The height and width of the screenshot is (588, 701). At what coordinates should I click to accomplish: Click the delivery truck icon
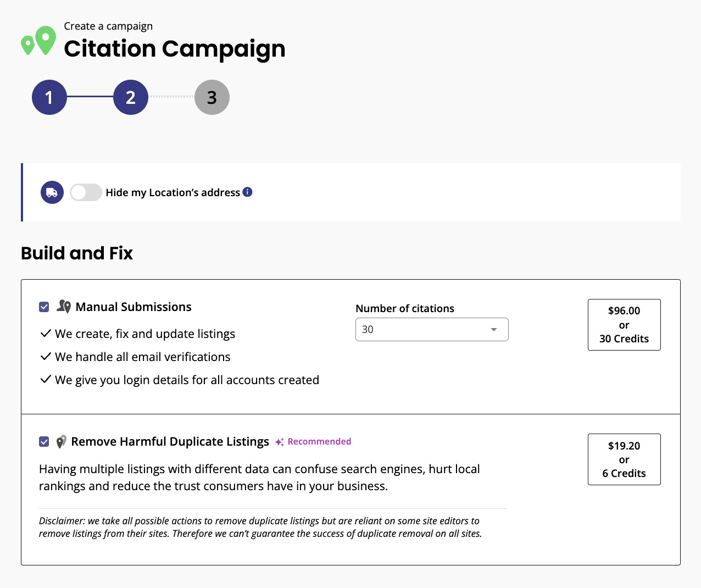coord(52,192)
